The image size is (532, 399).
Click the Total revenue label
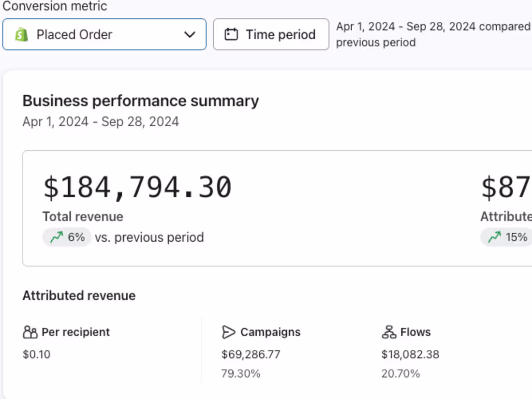[x=83, y=217]
